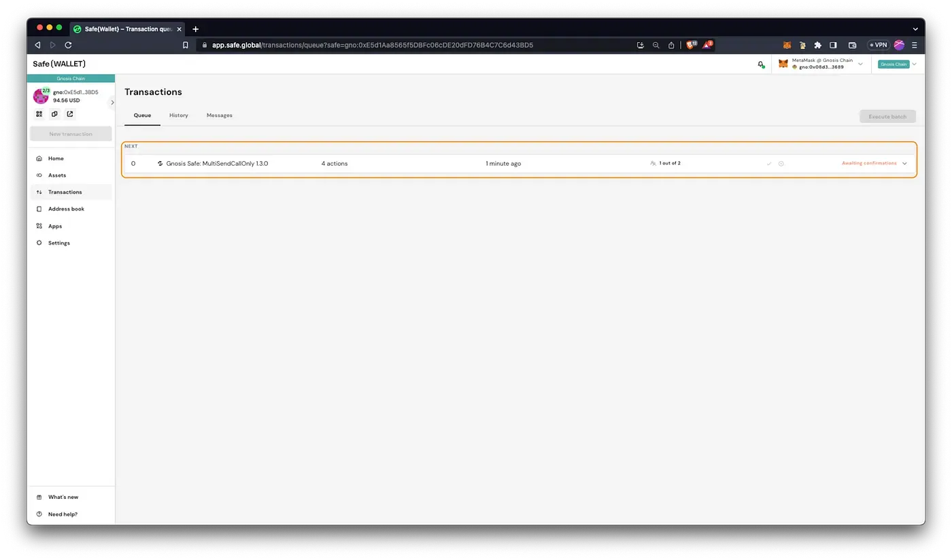Click the '1 out of 2' confirmations text
The image size is (952, 560).
click(670, 163)
